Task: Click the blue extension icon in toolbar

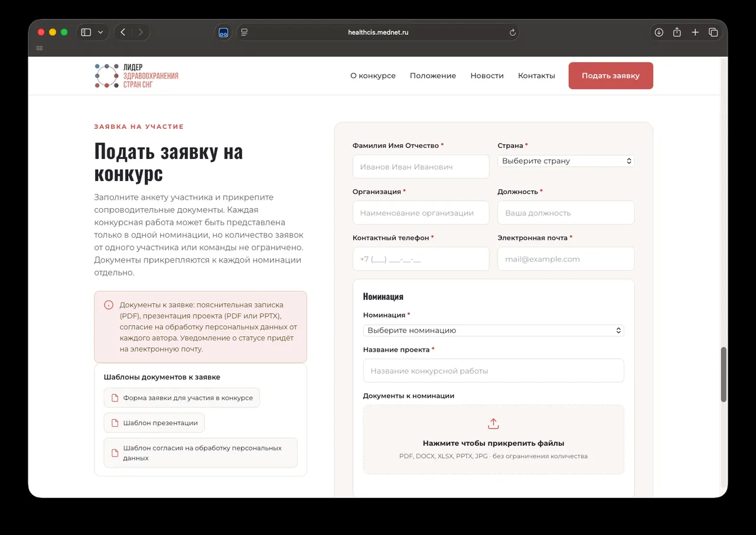Action: point(223,33)
